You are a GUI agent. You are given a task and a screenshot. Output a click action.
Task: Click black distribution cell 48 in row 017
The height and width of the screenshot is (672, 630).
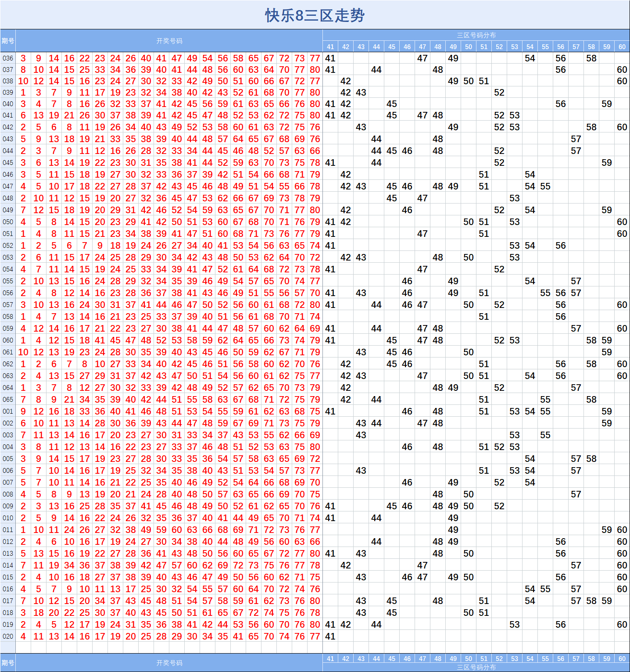pos(438,601)
